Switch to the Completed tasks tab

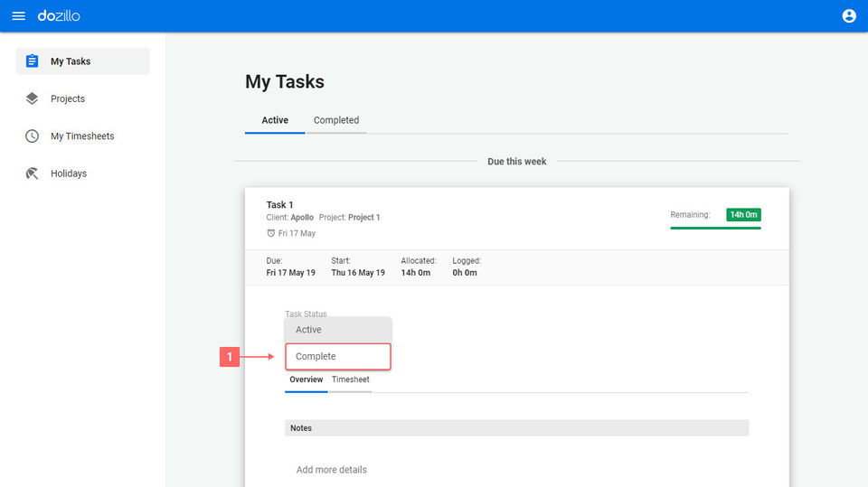pyautogui.click(x=336, y=120)
